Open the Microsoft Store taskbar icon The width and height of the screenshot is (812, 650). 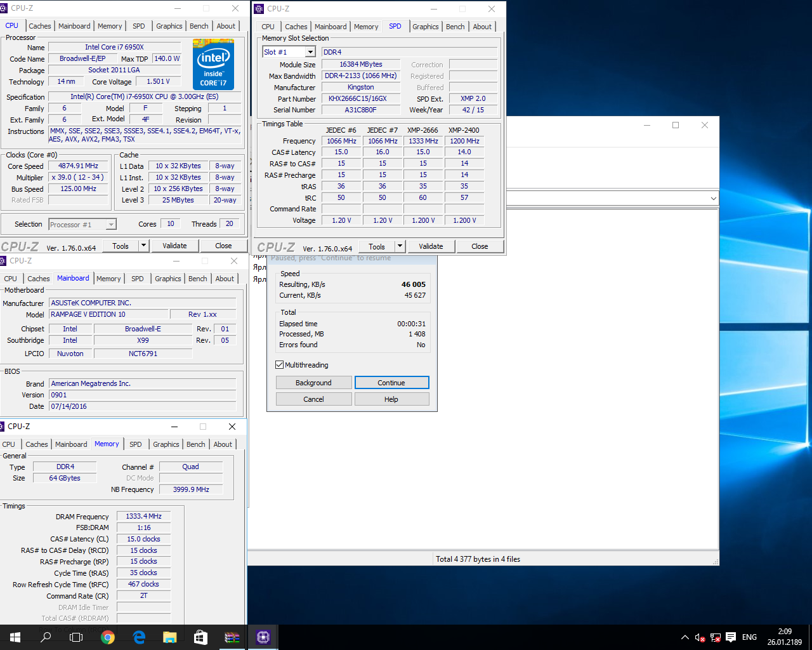point(200,637)
